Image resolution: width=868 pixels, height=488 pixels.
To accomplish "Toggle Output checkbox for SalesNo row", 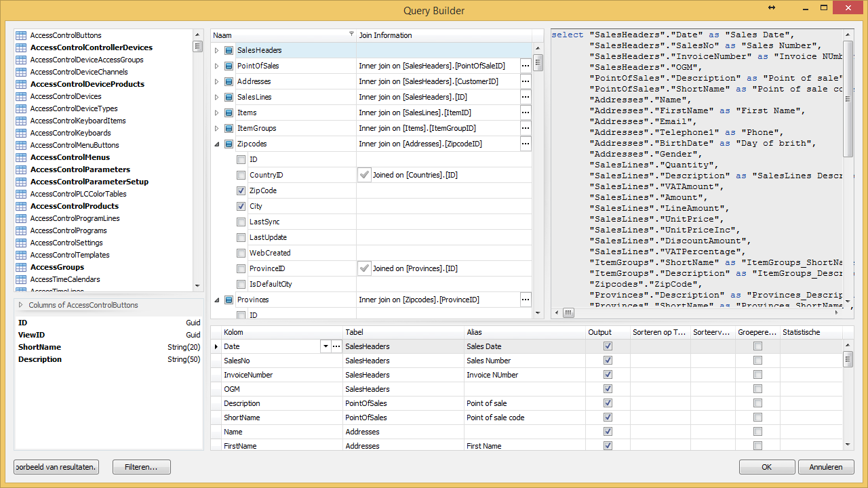I will click(608, 361).
